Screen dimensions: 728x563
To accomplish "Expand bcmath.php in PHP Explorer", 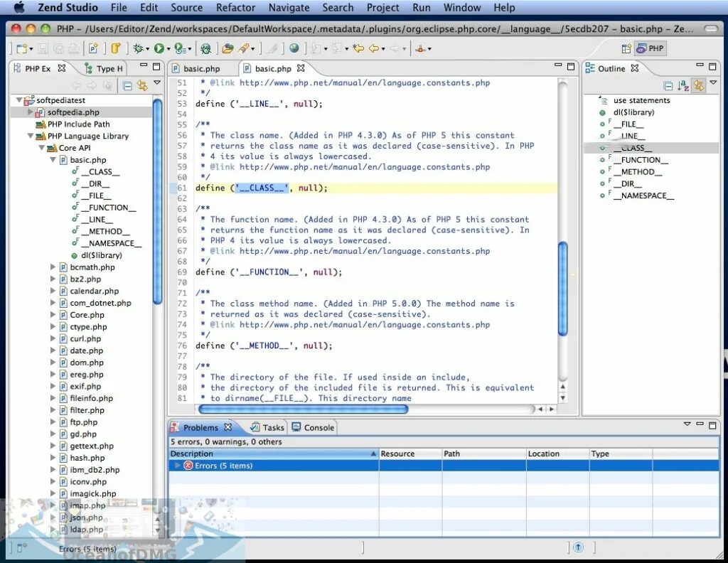I will coord(53,267).
